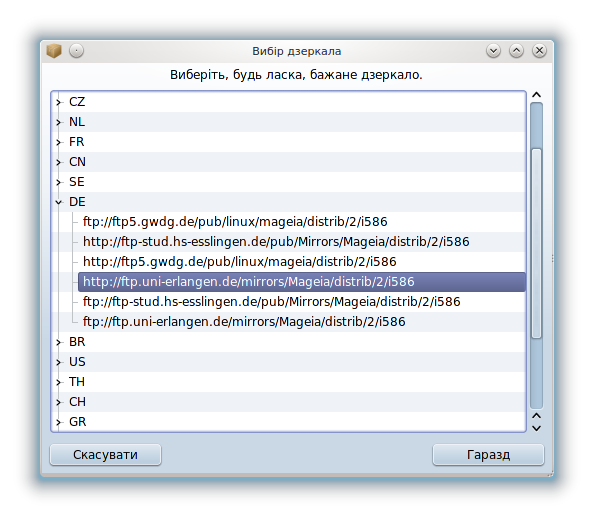Click the second up arrow near scrollbar bottom
Image resolution: width=594 pixels, height=517 pixels.
(536, 416)
